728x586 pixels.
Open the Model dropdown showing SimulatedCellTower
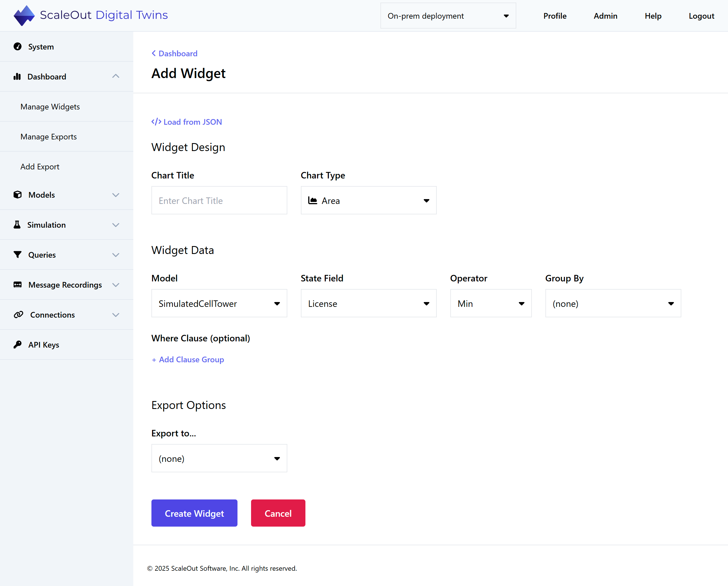(x=219, y=303)
